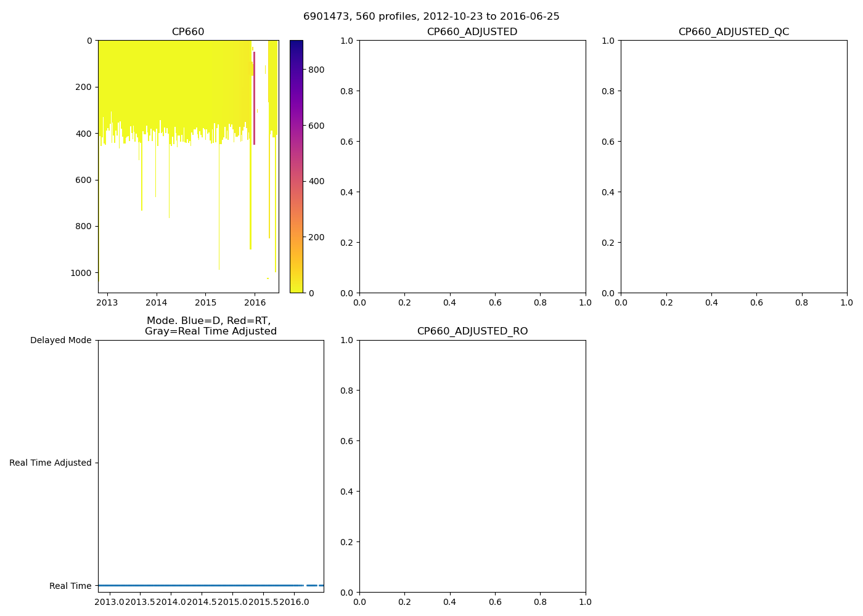Viewport: 863px width, 616px height.
Task: Click the empty CP660_ADJUSTED plot area
Action: (x=472, y=166)
